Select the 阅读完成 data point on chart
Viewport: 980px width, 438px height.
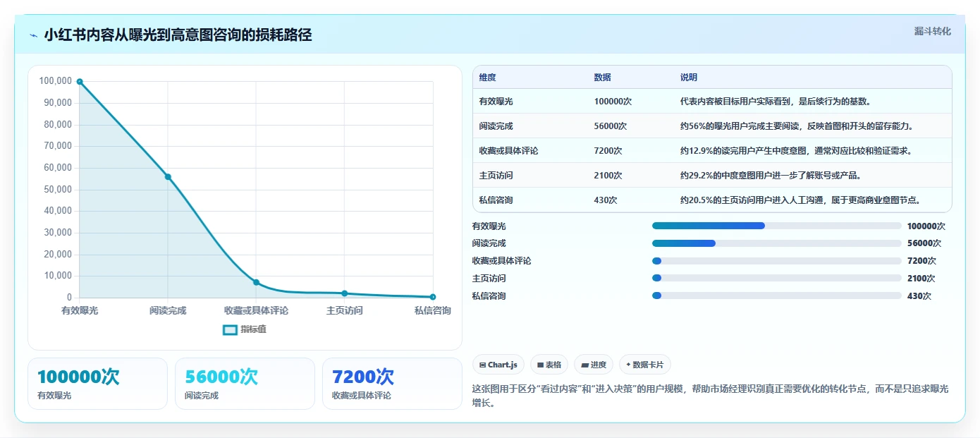pyautogui.click(x=168, y=177)
